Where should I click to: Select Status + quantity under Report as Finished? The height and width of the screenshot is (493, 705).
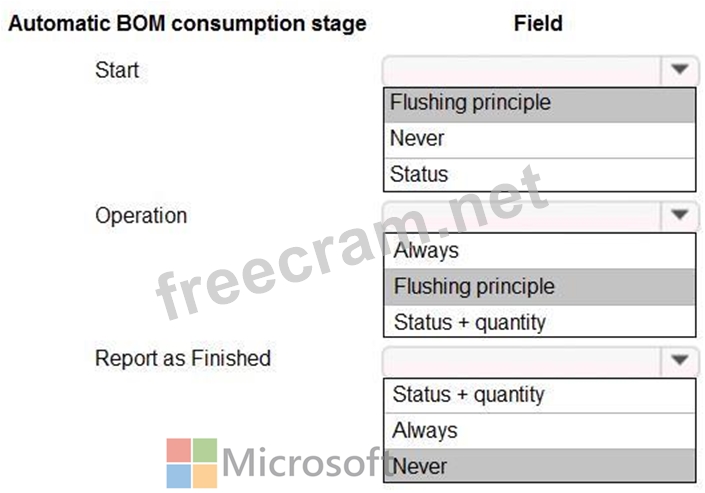(x=540, y=395)
